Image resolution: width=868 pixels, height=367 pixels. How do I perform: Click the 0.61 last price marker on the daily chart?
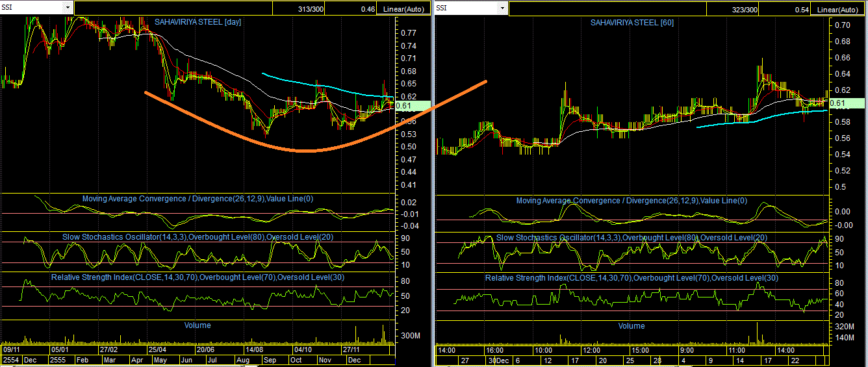[412, 105]
